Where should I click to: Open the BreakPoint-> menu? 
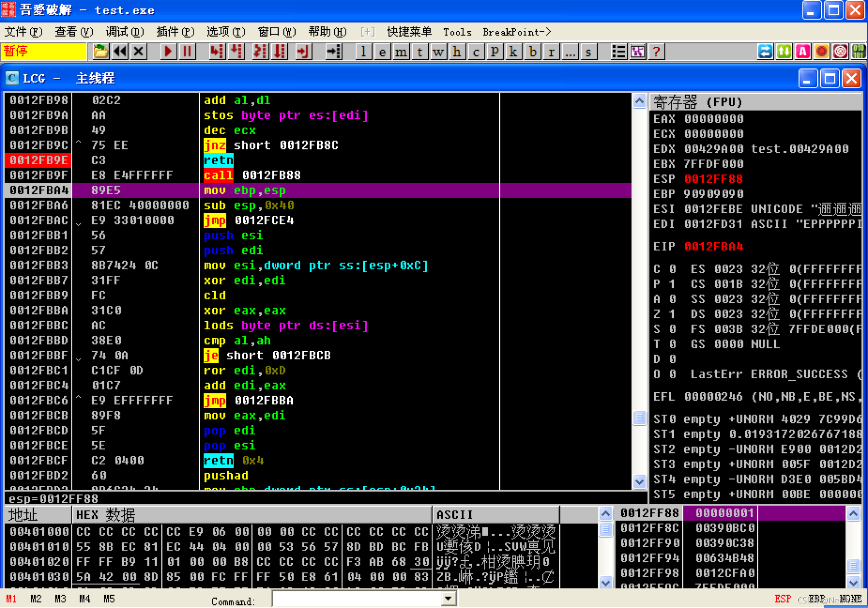coord(517,32)
